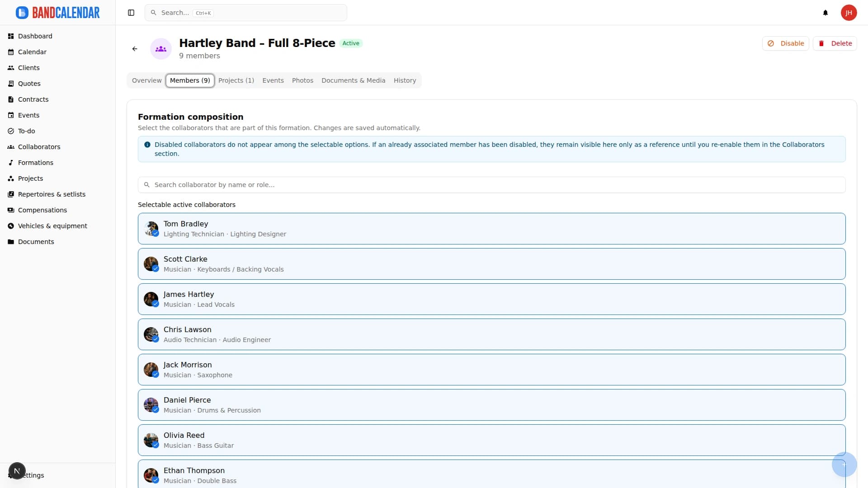The height and width of the screenshot is (488, 868).
Task: Open Calendar from the sidebar
Action: [58, 52]
